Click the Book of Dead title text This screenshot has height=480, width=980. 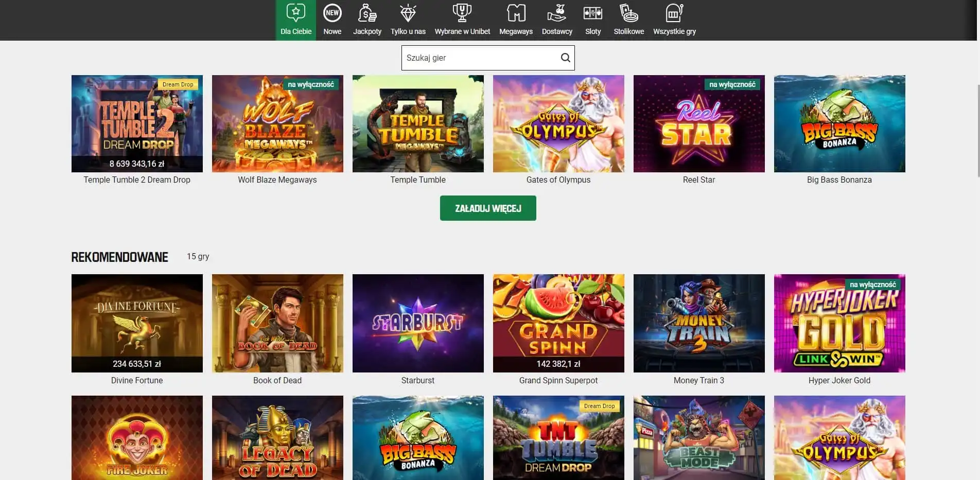[277, 380]
